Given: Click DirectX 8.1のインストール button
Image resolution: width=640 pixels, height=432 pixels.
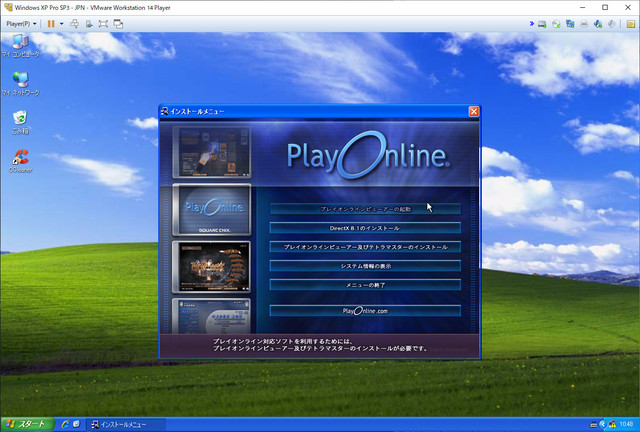Looking at the screenshot, I should click(365, 228).
